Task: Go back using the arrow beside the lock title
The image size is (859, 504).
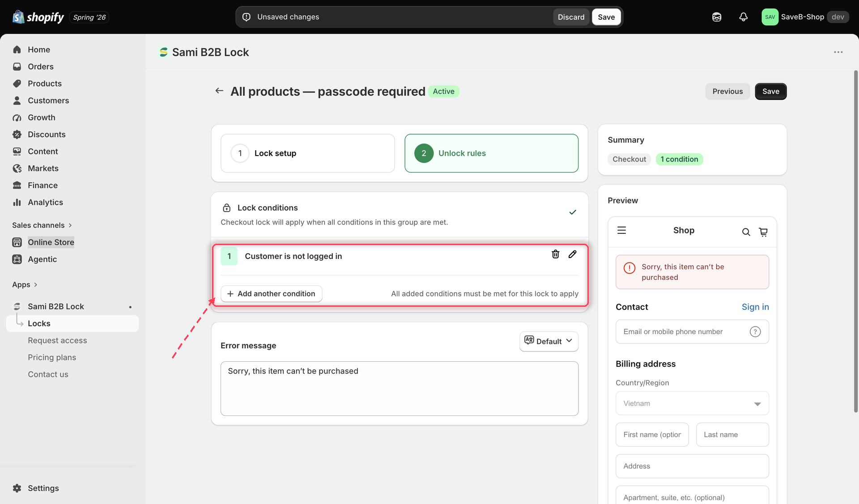Action: [219, 91]
